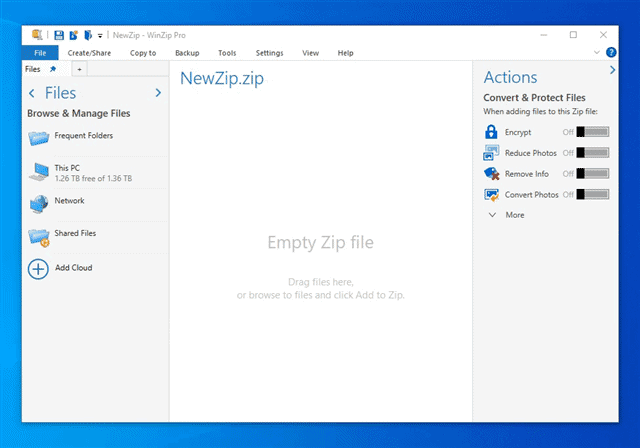
Task: Click the Convert Photos label text
Action: (x=531, y=195)
